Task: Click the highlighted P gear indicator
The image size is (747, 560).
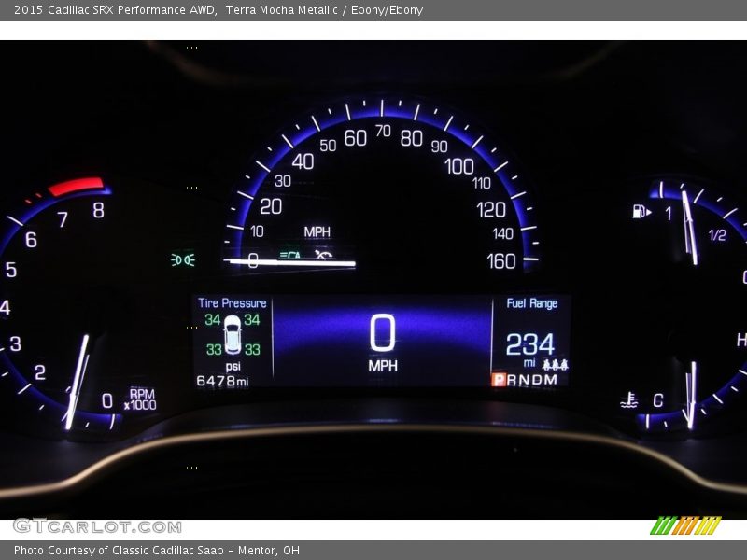Action: click(x=499, y=380)
